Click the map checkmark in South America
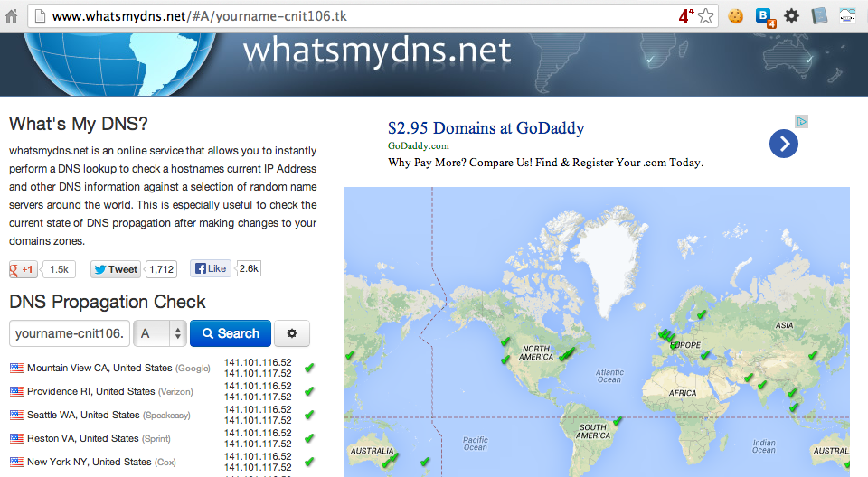 click(618, 422)
